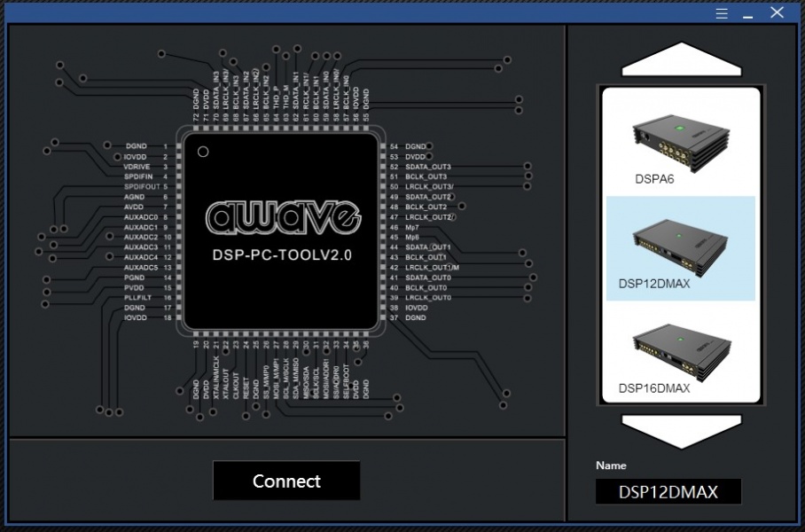Viewport: 805px width, 532px height.
Task: Click pin label LRCLK_OUT0
Action: (x=428, y=297)
